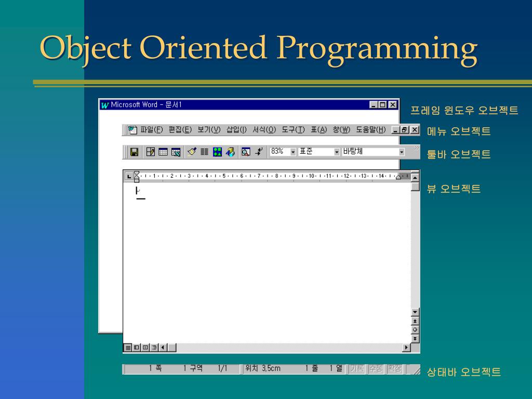Jump to next page with the double-down arrow

[415, 339]
